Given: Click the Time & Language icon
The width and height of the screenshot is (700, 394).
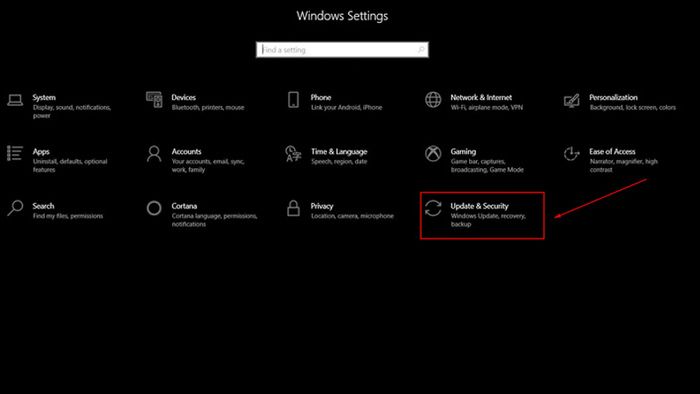Looking at the screenshot, I should [x=293, y=153].
